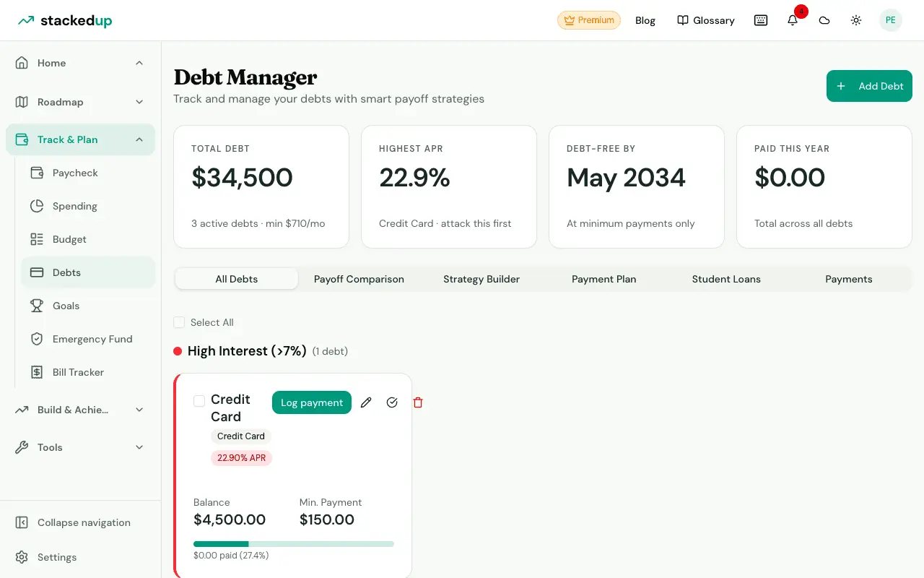Open Settings from sidebar bottom
The width and height of the screenshot is (924, 578).
(80, 557)
